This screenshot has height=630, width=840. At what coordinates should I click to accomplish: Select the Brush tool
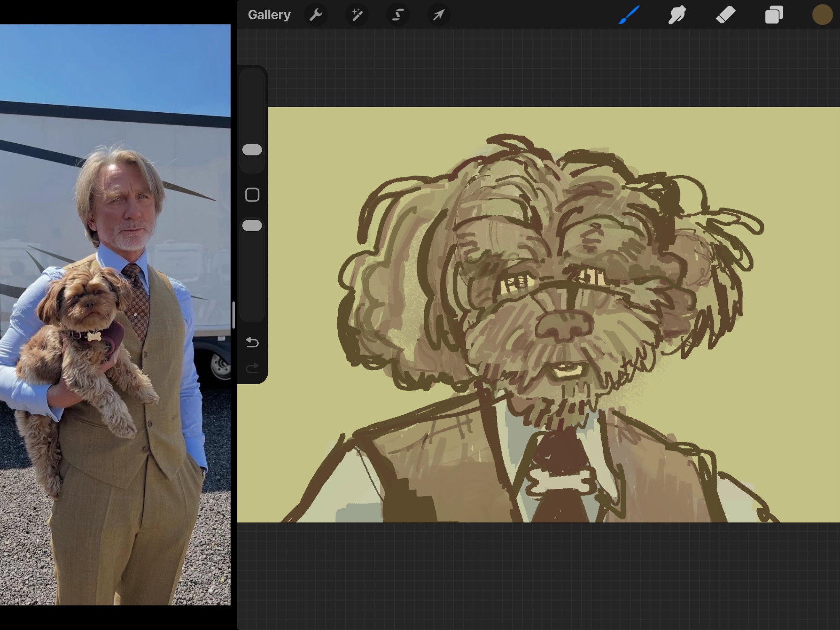click(629, 15)
